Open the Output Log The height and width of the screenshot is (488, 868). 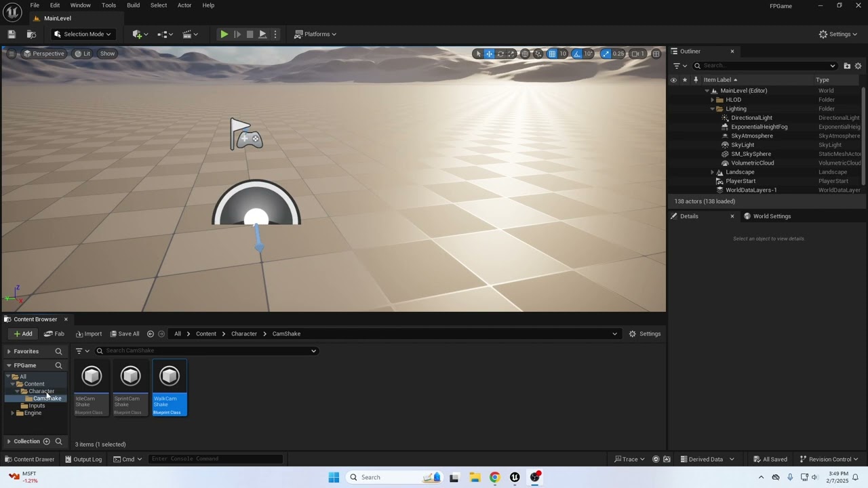pos(83,459)
